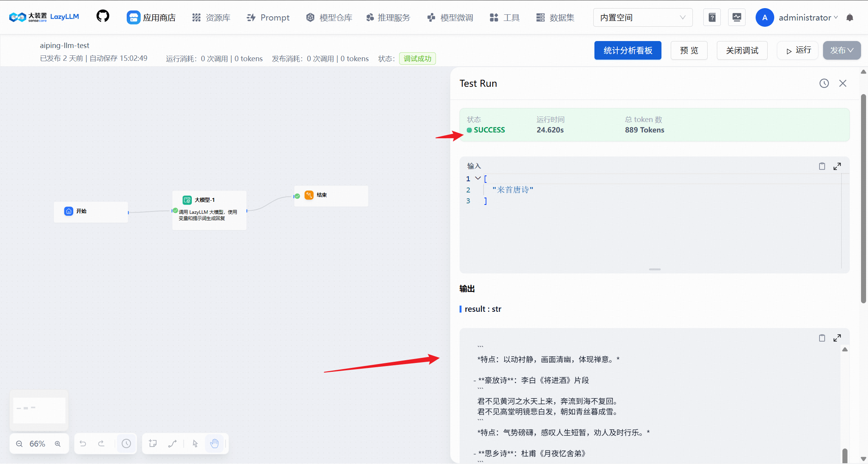Screen dimensions: 868x464
Task: Click the add note icon
Action: point(153,443)
